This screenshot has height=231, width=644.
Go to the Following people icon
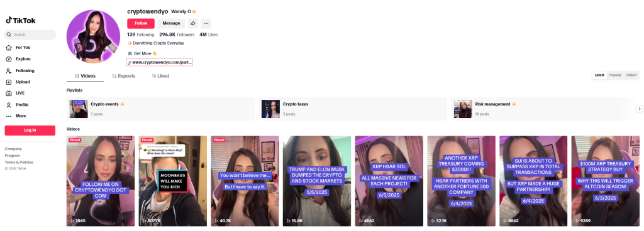(x=9, y=71)
